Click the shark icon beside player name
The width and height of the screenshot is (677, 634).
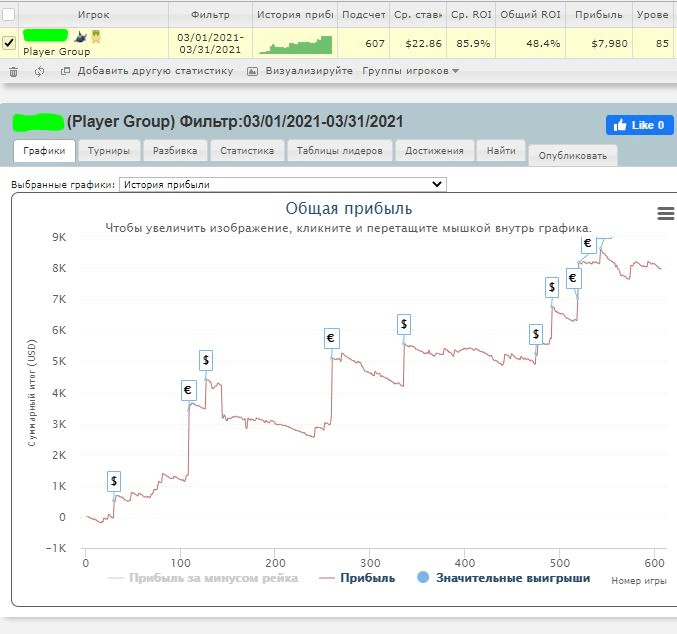pos(80,37)
